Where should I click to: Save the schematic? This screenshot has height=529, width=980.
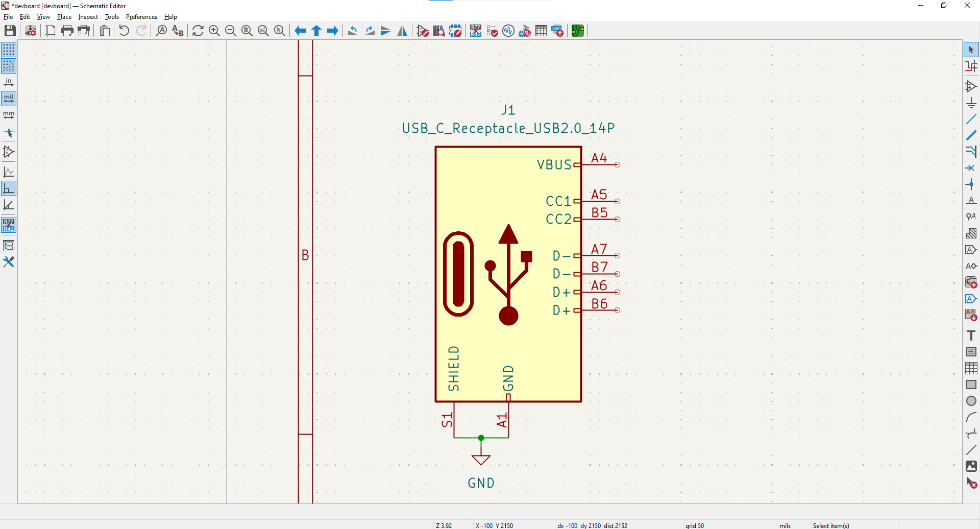[10, 31]
